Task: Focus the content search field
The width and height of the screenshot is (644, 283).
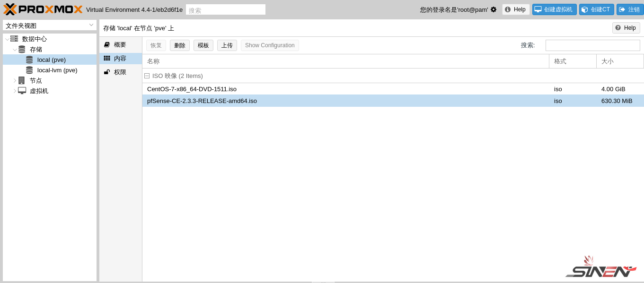Action: [593, 45]
